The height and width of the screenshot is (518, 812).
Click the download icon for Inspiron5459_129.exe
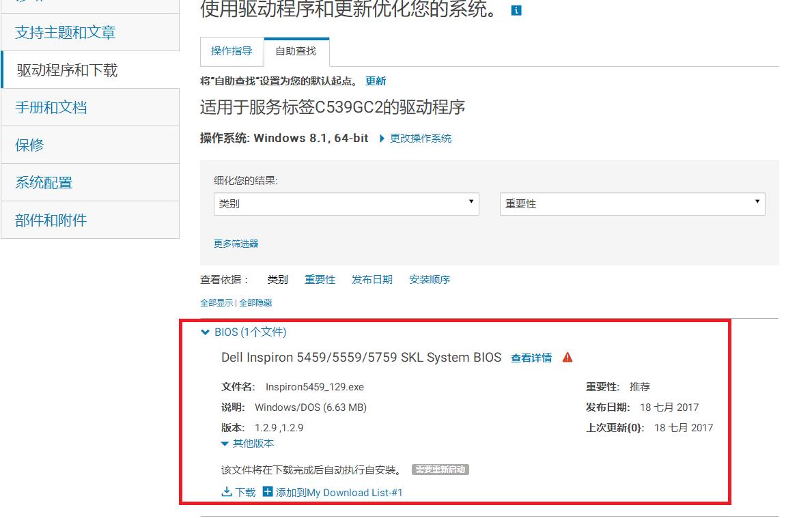227,491
